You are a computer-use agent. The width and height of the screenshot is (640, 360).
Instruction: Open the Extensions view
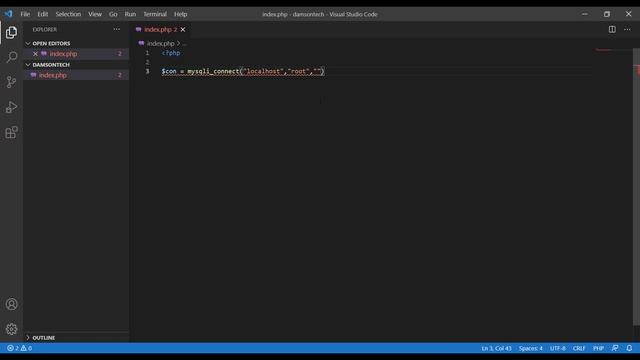[11, 132]
